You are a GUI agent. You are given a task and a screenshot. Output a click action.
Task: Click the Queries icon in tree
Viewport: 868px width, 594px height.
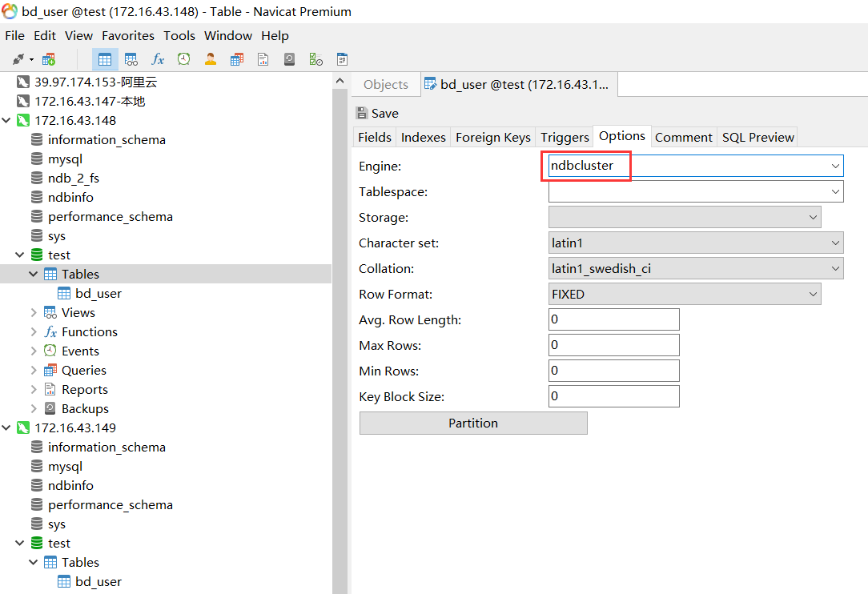click(x=50, y=371)
